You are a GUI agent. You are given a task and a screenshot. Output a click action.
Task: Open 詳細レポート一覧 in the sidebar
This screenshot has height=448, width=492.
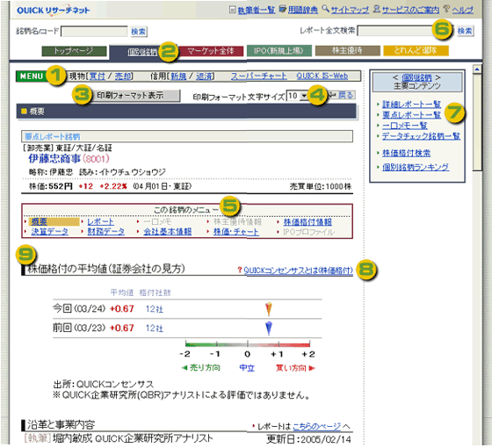pyautogui.click(x=411, y=105)
